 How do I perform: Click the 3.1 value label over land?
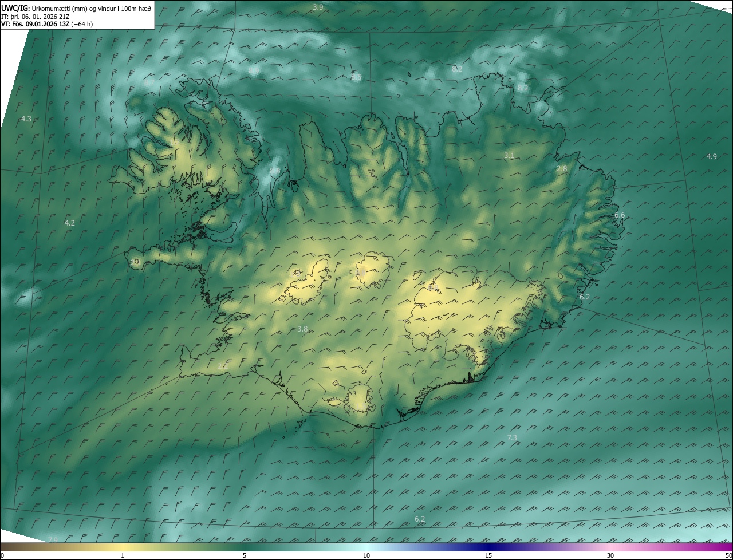pos(509,156)
